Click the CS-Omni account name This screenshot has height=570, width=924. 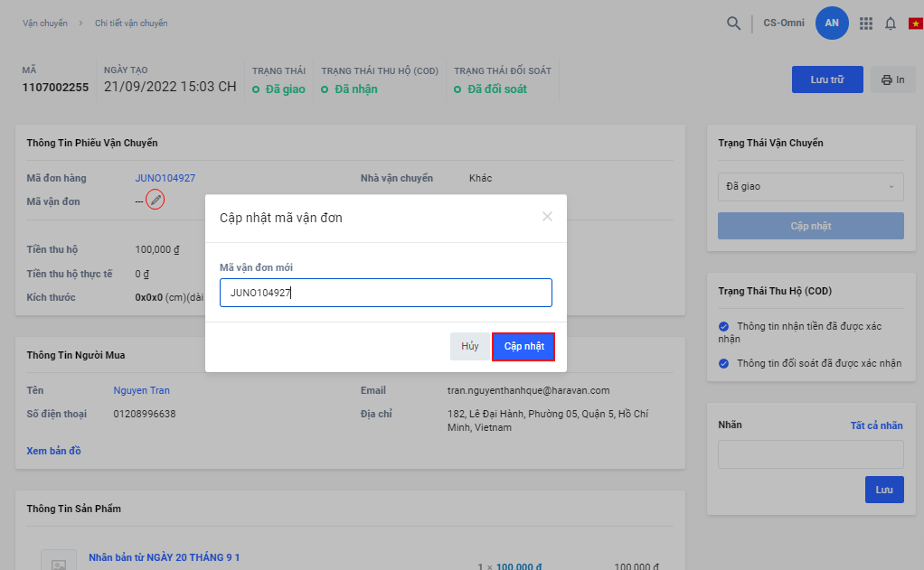click(784, 23)
